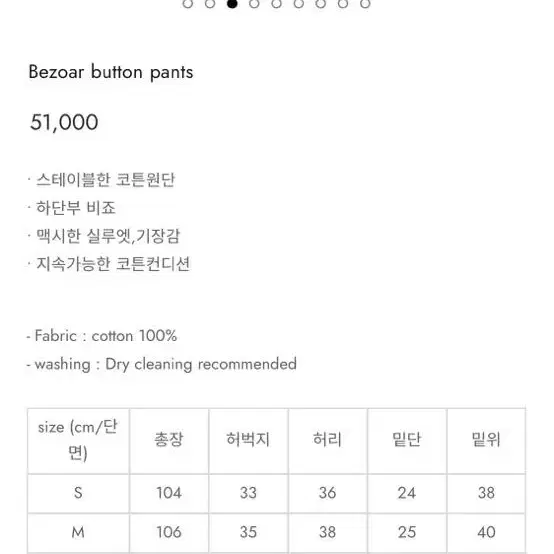This screenshot has height=554, width=554.
Task: Go to the seventh carousel image dot
Action: click(320, 4)
